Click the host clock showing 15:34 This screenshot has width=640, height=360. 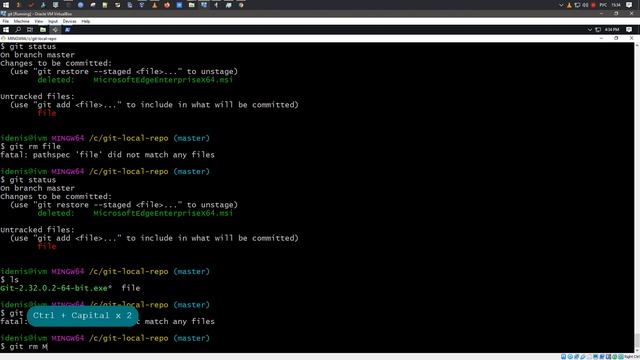616,5
